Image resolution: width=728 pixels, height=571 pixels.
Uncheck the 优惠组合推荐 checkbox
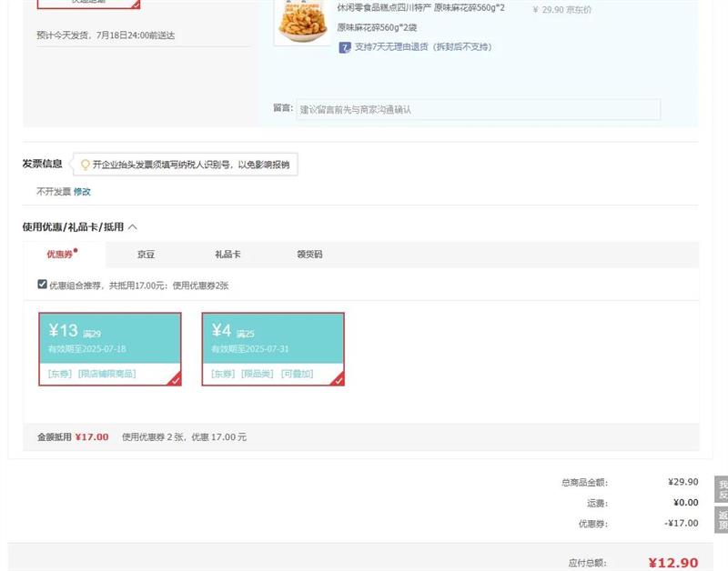43,285
